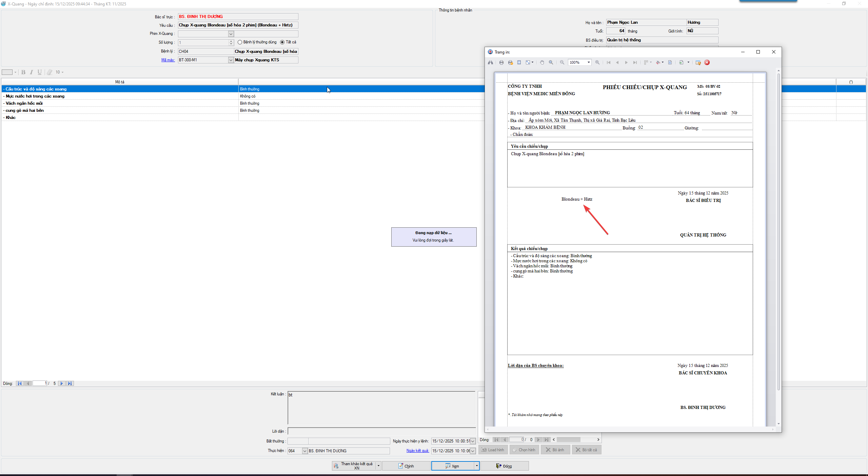Select the 'Bệnh lý thường dùng' radio button
The width and height of the screenshot is (868, 476).
click(240, 42)
